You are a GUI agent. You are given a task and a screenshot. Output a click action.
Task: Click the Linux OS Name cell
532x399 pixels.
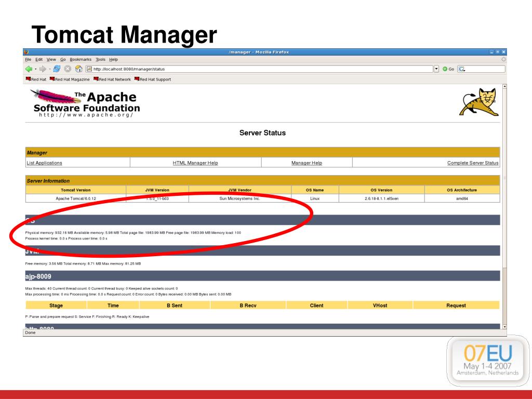pos(315,198)
